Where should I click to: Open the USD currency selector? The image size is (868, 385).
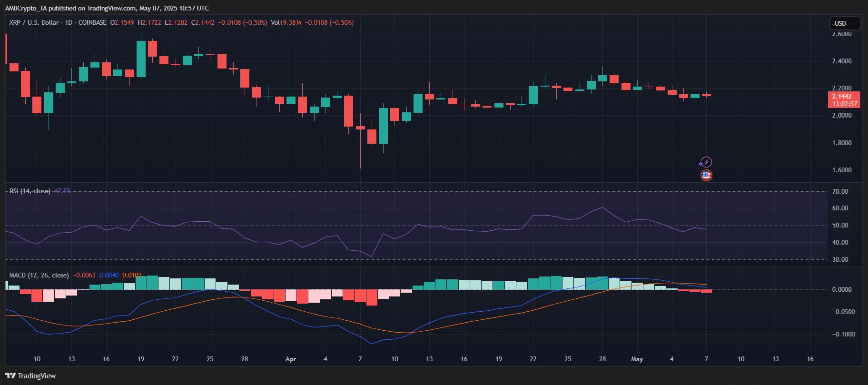[x=844, y=23]
